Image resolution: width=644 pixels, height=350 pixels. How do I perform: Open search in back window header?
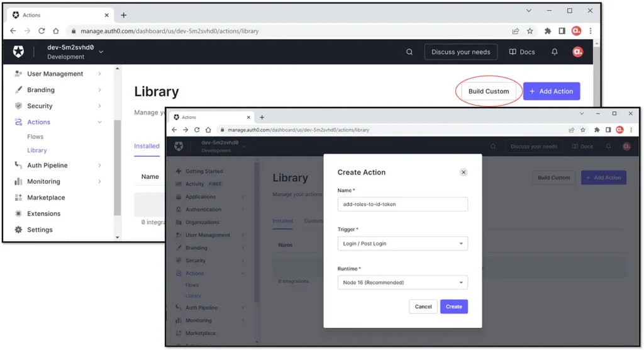point(409,52)
